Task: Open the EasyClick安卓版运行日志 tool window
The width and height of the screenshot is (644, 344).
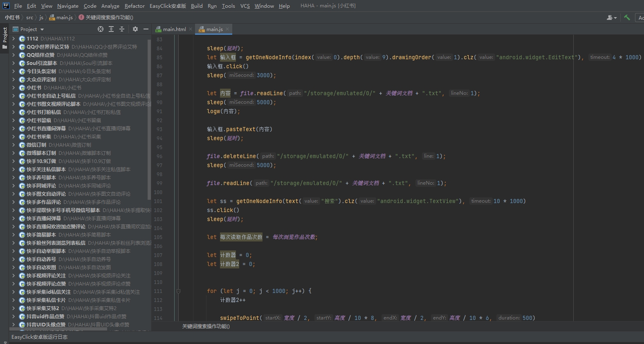Action: 39,337
